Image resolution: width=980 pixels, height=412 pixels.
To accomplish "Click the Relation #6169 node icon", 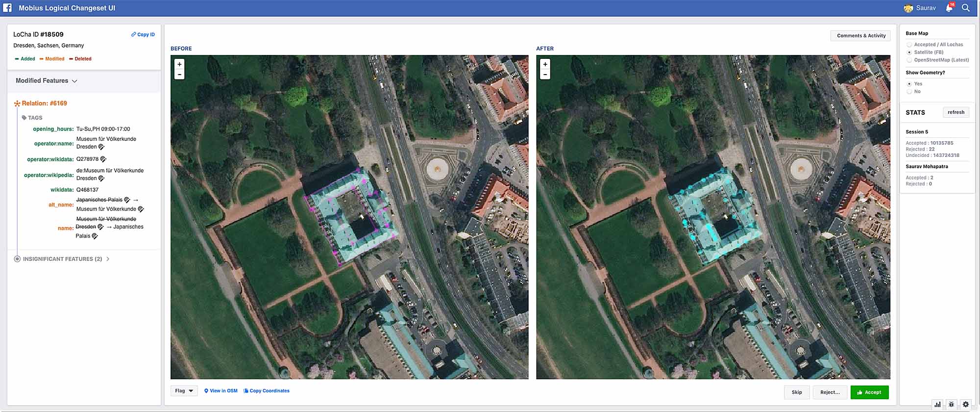I will [x=17, y=103].
